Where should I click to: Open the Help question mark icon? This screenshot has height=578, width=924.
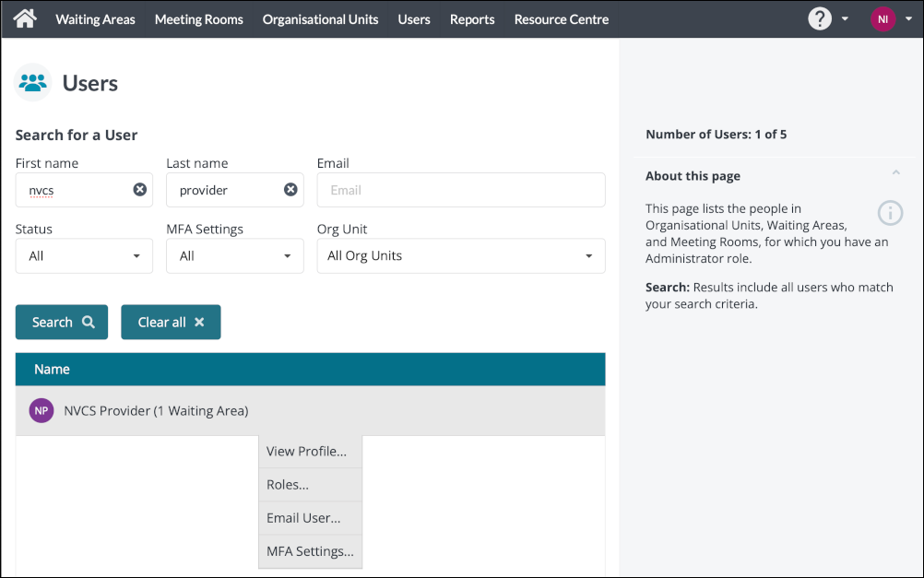(819, 18)
